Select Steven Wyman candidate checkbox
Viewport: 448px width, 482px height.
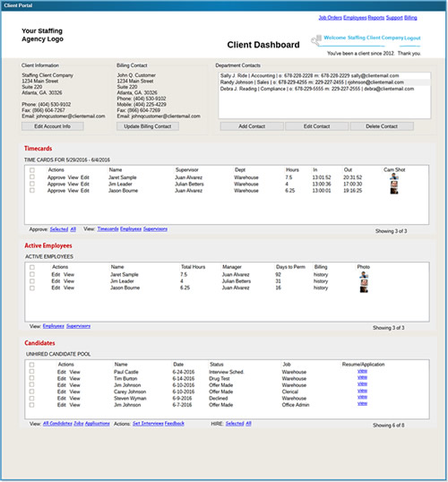(31, 398)
